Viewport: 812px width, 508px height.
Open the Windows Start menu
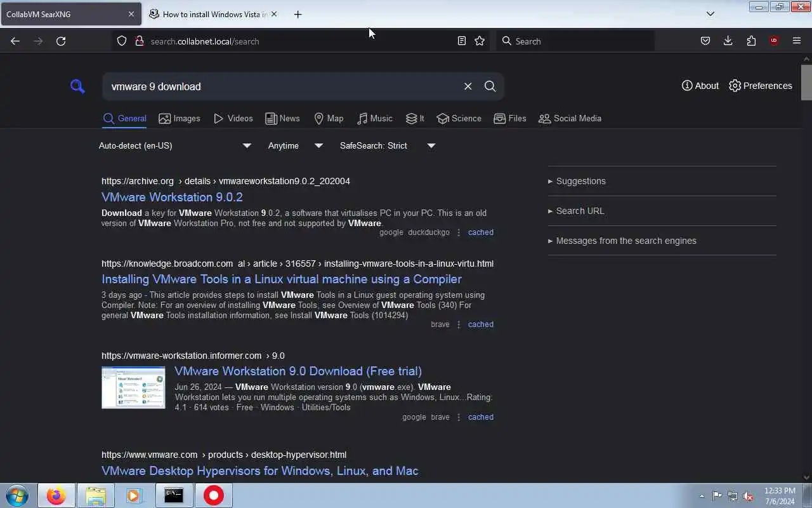pos(17,495)
